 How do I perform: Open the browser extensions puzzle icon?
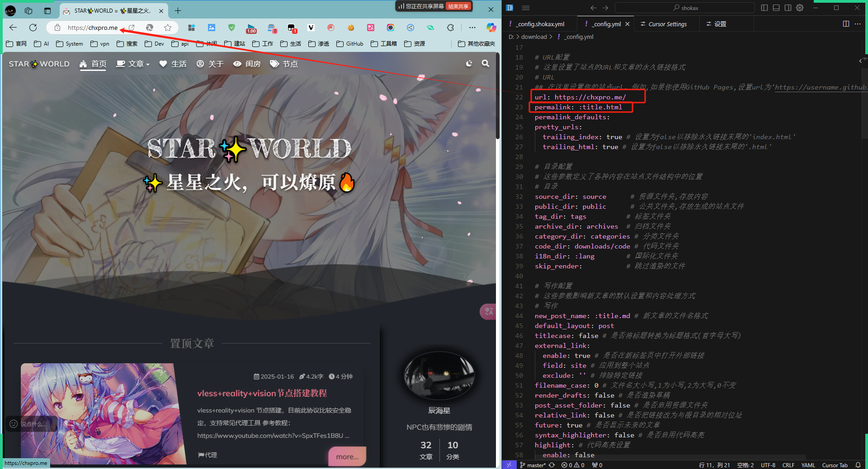coord(450,28)
